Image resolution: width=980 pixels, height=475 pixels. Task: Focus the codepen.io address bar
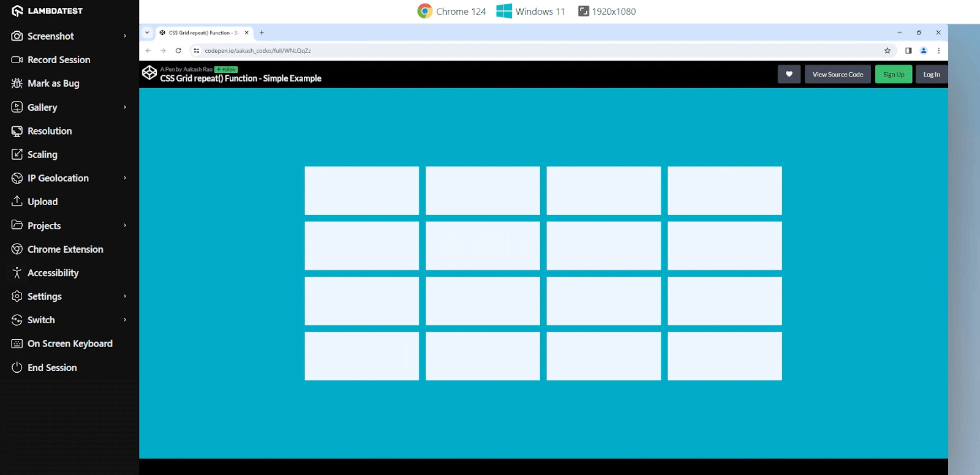pyautogui.click(x=542, y=51)
